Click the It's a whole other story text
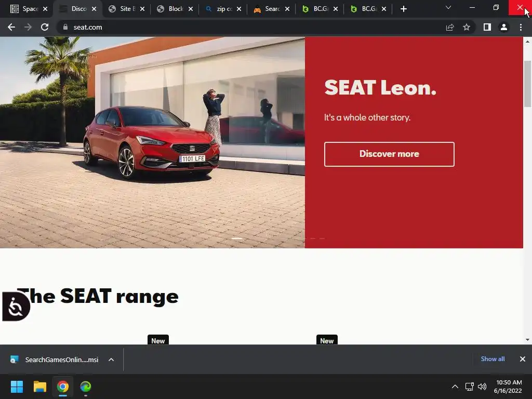This screenshot has width=532, height=399. point(367,118)
